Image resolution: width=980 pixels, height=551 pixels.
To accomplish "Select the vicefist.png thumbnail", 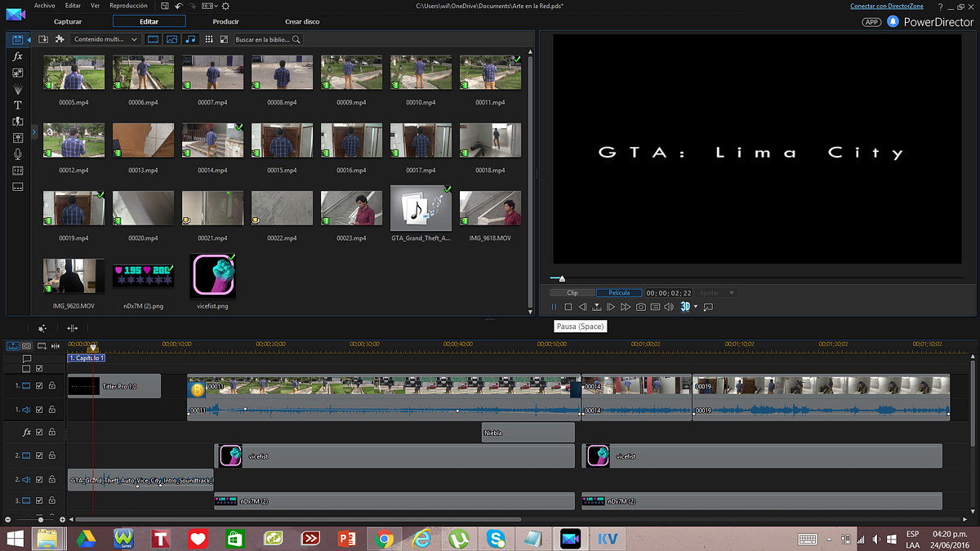I will (212, 276).
